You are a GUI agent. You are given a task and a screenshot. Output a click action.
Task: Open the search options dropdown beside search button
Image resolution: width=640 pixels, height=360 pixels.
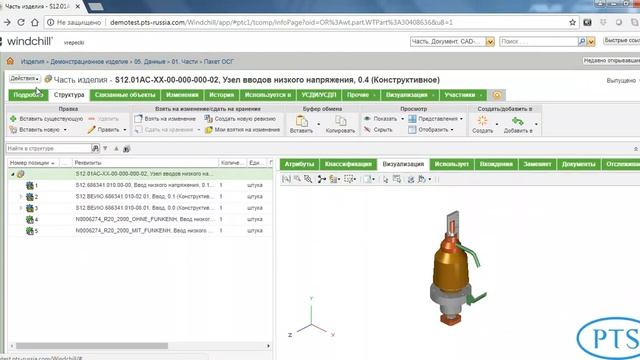(x=591, y=42)
